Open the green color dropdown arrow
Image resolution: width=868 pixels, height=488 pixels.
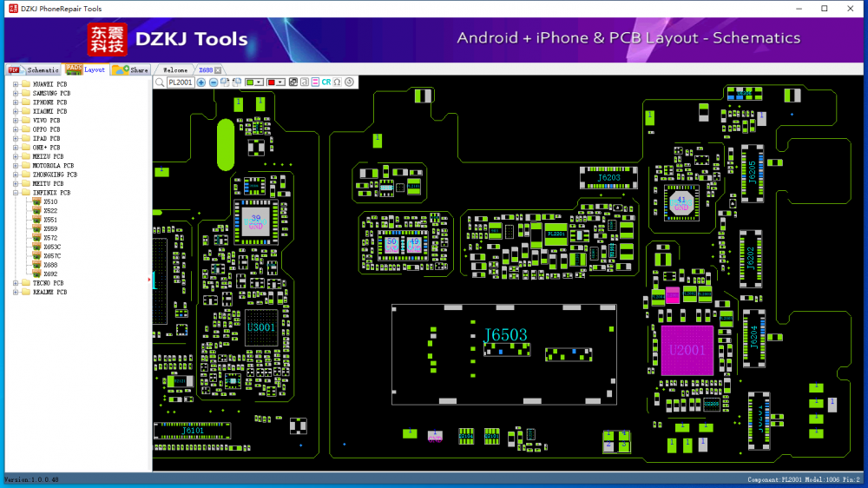click(x=260, y=82)
